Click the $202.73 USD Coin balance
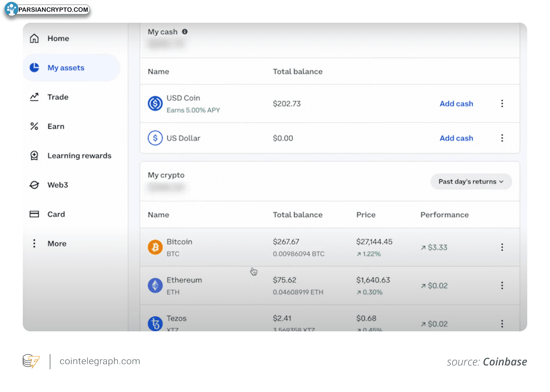The height and width of the screenshot is (392, 550). [x=287, y=104]
